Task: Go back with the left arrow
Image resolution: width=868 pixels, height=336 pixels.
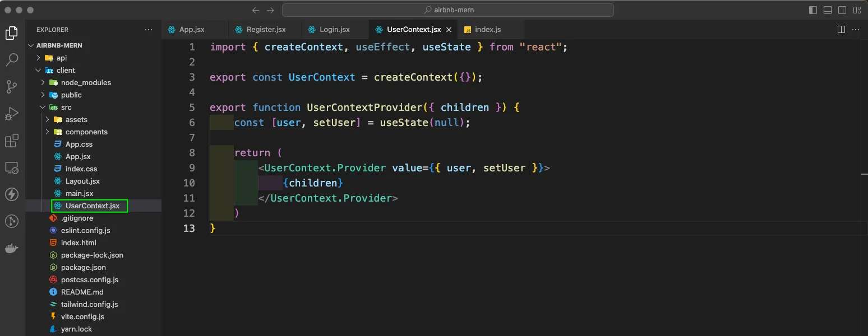Action: pos(256,10)
